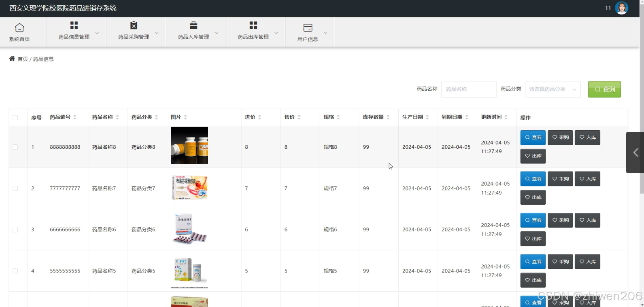Screen dimensions: 644x307
Task: Click 出库 for 药品名称6
Action: [533, 239]
